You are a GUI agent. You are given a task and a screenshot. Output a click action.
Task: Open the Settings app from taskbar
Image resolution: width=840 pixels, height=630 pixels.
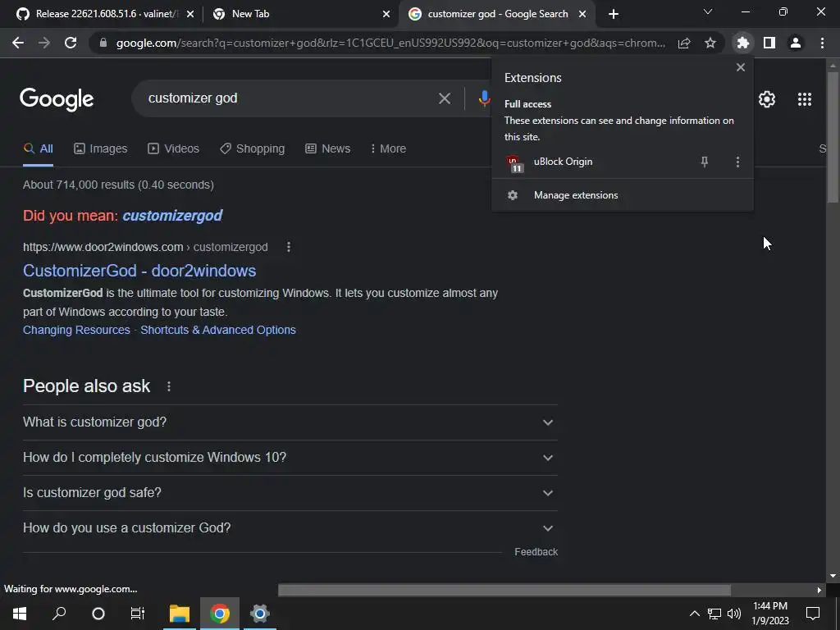(x=260, y=614)
